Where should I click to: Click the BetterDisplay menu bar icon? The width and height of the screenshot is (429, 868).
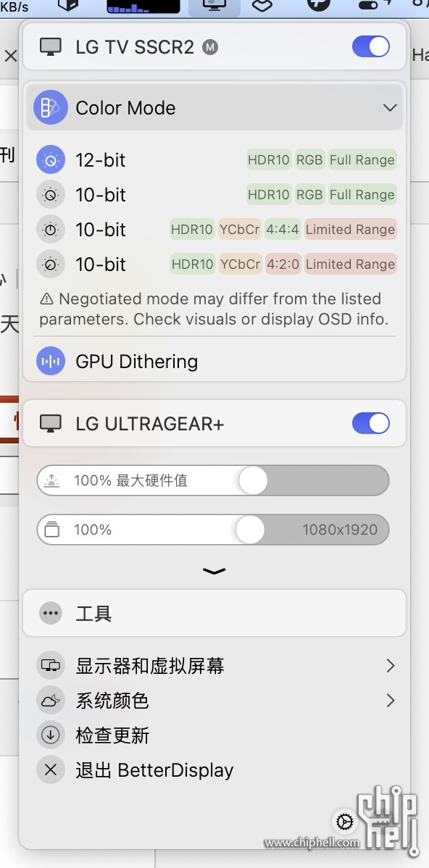coord(214,7)
